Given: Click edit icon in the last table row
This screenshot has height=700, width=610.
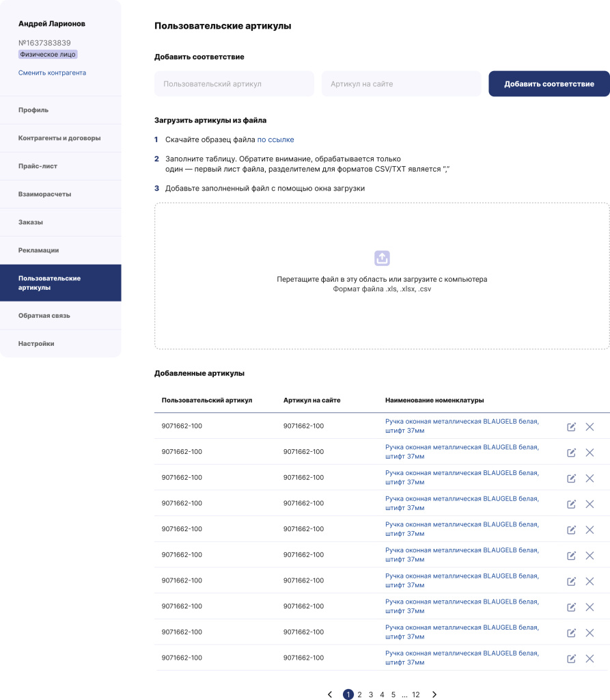Looking at the screenshot, I should [x=571, y=659].
